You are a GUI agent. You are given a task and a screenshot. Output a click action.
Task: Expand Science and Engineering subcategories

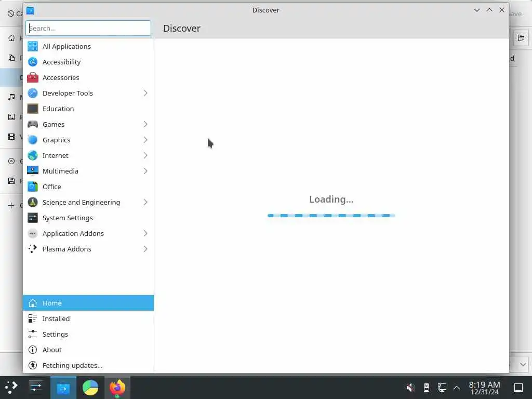(145, 202)
